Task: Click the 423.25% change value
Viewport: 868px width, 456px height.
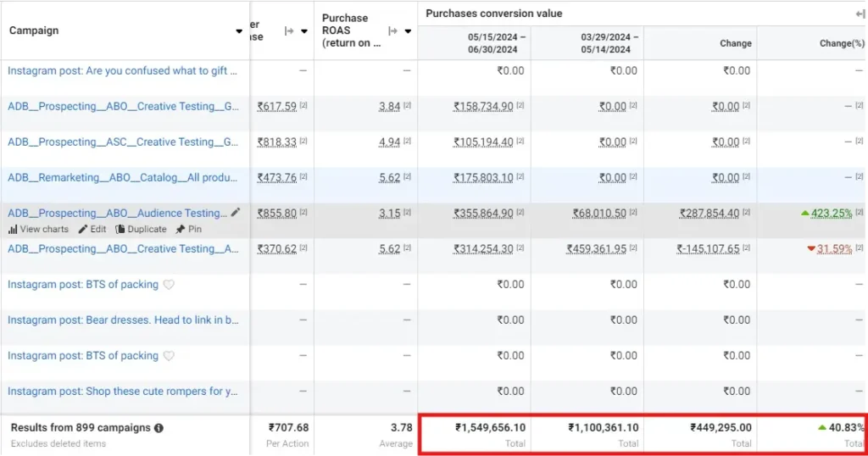Action: 830,214
